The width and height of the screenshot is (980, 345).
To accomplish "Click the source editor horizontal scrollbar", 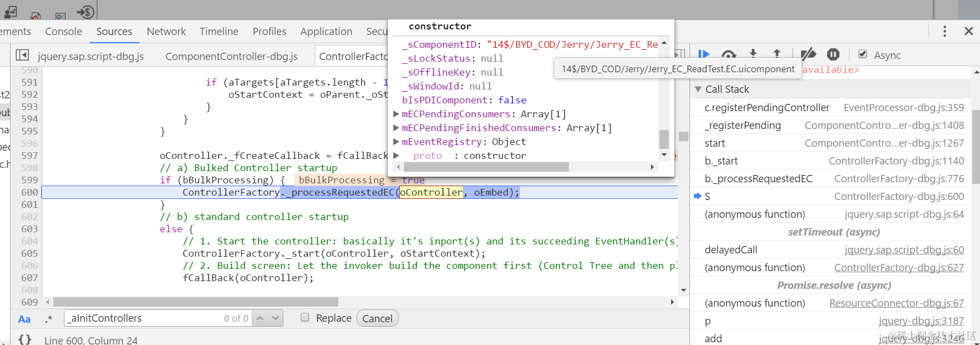I will pos(196,302).
